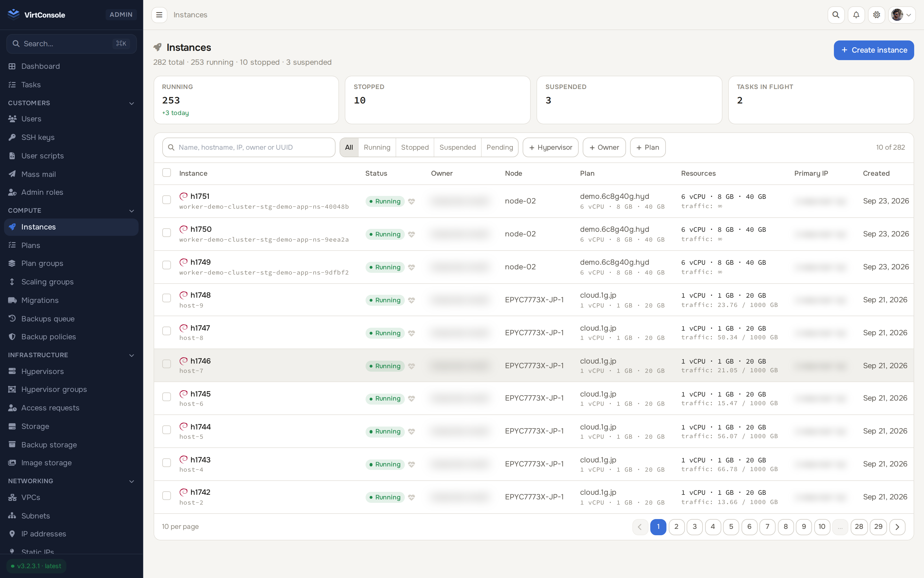Image resolution: width=924 pixels, height=578 pixels.
Task: Select instance h1747 checkbox
Action: click(x=167, y=331)
